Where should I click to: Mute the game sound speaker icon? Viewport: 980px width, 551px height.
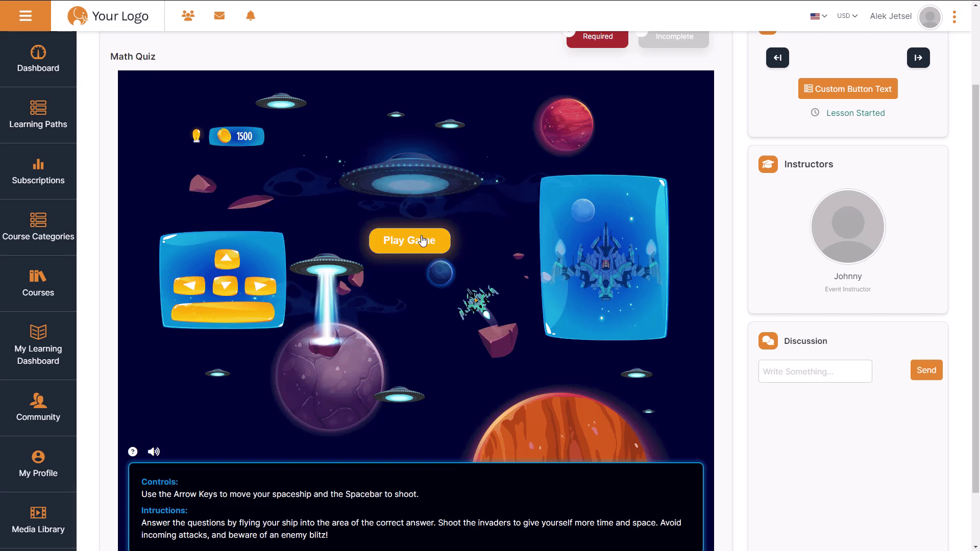pyautogui.click(x=154, y=452)
